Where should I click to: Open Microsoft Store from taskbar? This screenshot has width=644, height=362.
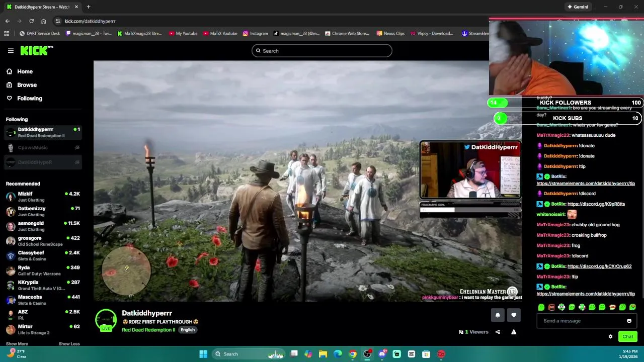(x=426, y=354)
